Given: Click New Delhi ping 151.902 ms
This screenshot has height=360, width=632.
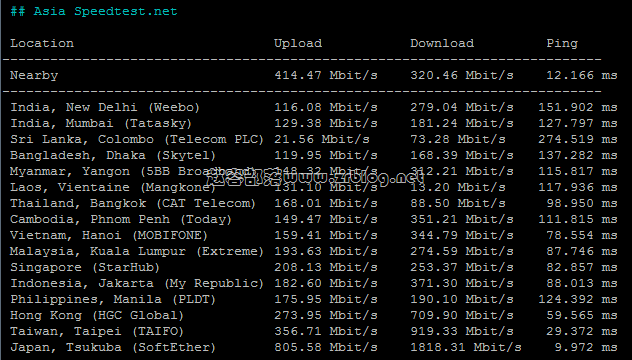Looking at the screenshot, I should click(578, 107).
